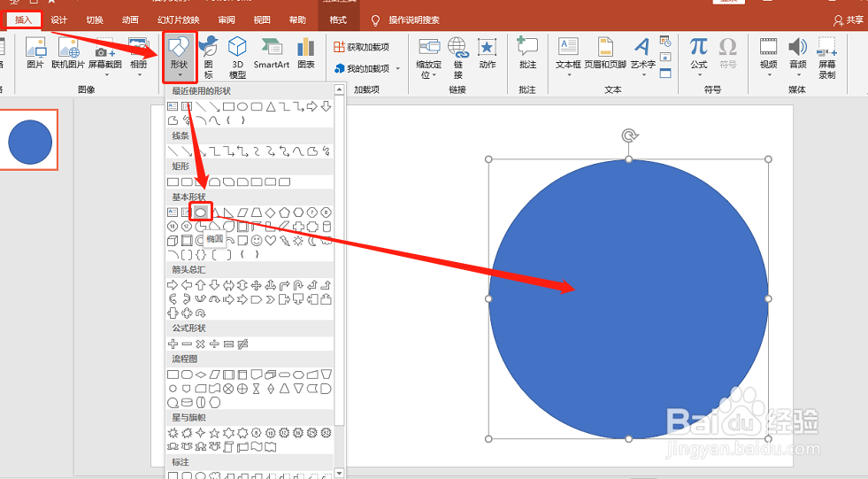Pick the heart shape

point(270,240)
